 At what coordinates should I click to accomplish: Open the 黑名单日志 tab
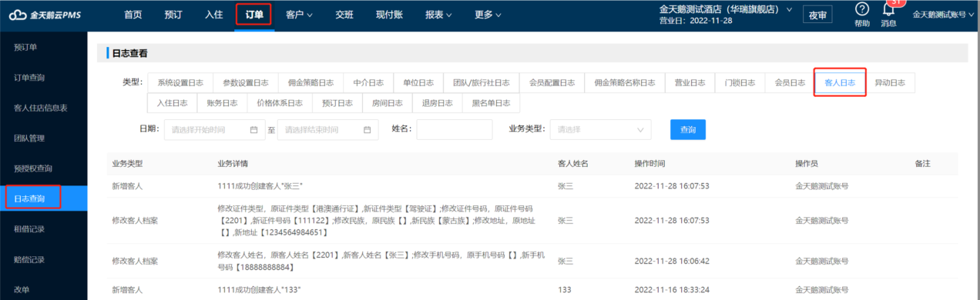(x=491, y=103)
